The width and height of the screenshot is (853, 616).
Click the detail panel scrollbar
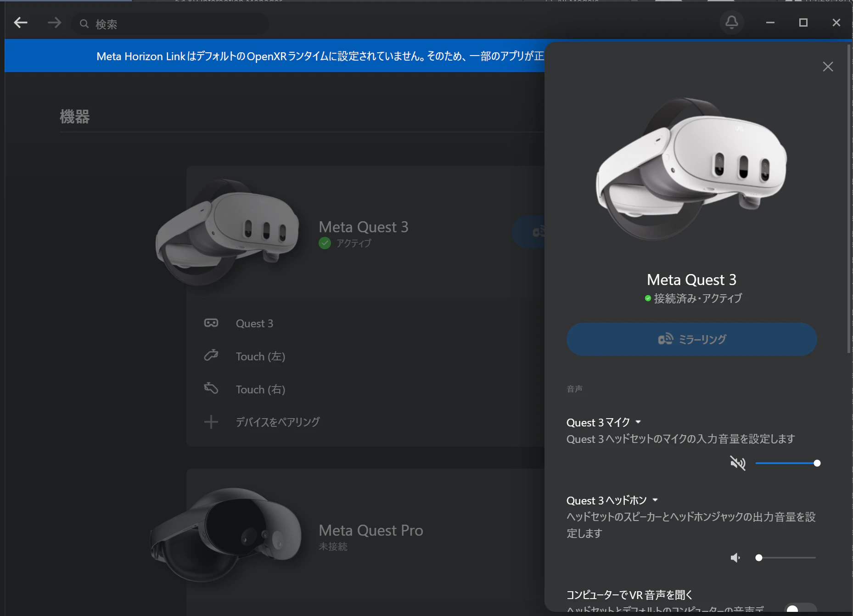click(x=849, y=198)
